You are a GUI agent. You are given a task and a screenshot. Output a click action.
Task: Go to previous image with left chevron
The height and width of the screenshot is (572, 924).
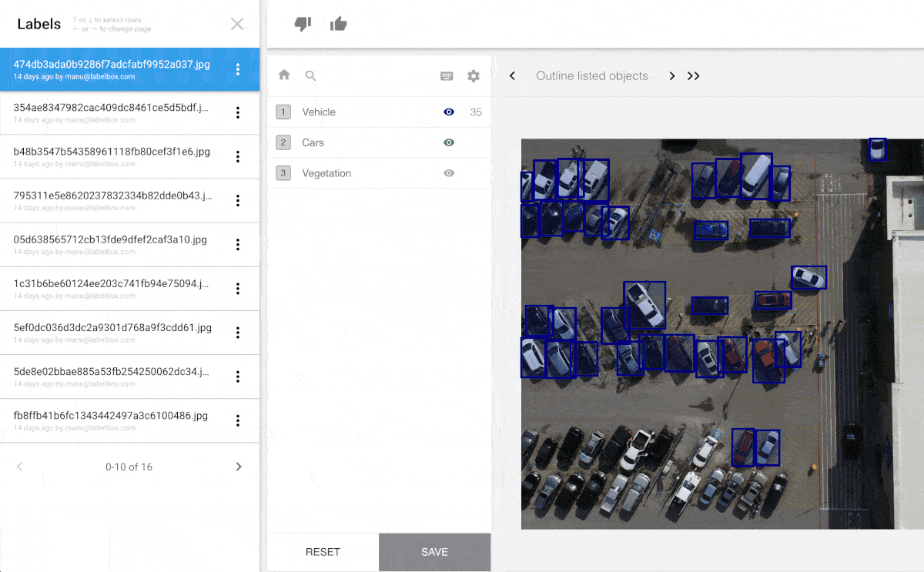point(513,75)
